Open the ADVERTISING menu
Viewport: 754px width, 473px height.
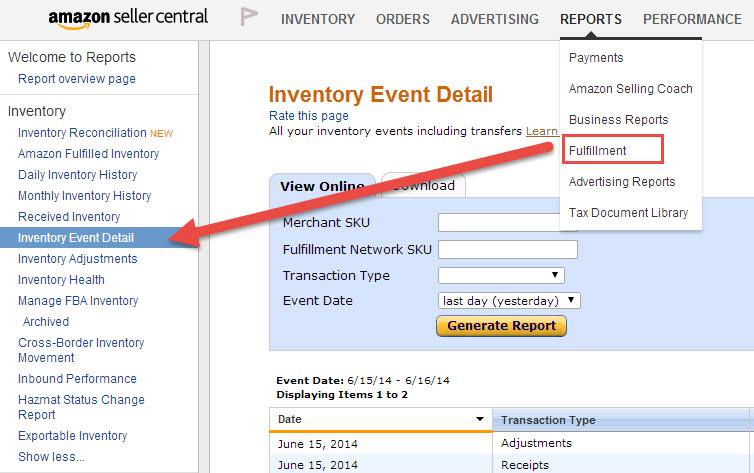(495, 19)
